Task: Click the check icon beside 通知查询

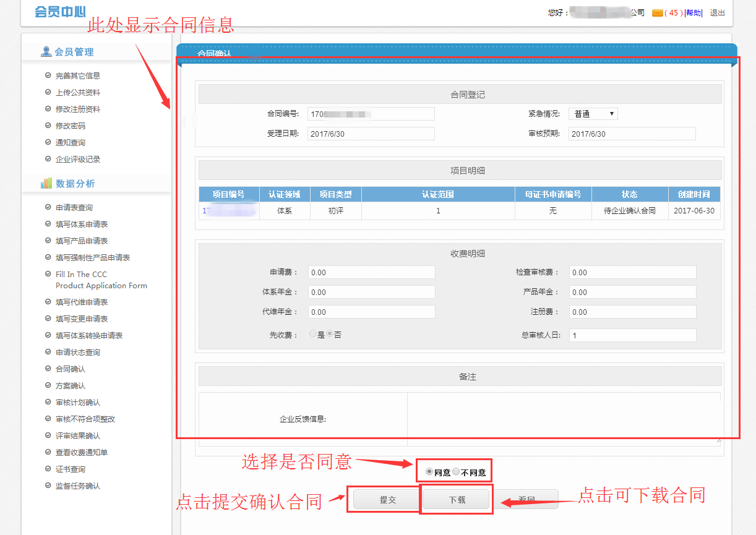Action: [48, 142]
